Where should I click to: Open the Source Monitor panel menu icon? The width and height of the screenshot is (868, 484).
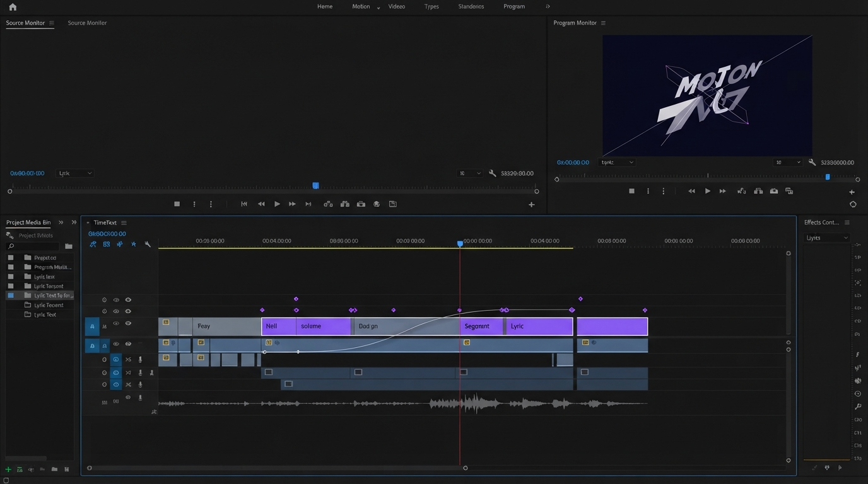click(52, 23)
